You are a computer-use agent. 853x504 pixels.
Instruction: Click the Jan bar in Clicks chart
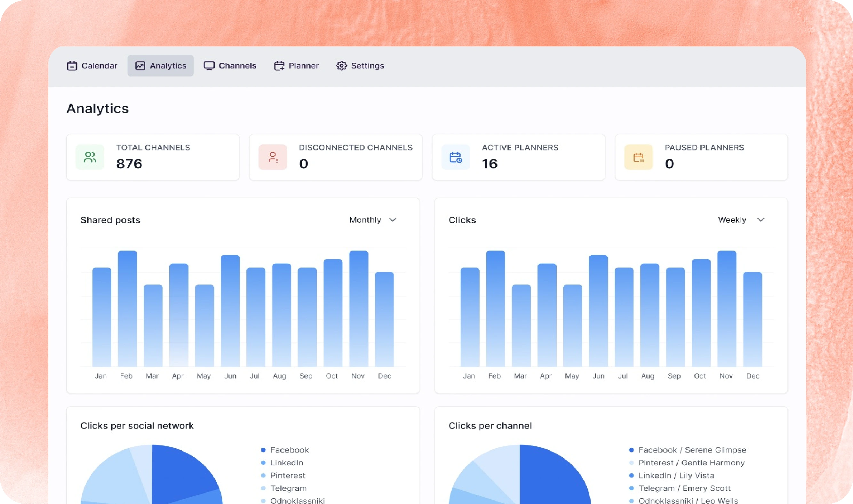pos(470,317)
